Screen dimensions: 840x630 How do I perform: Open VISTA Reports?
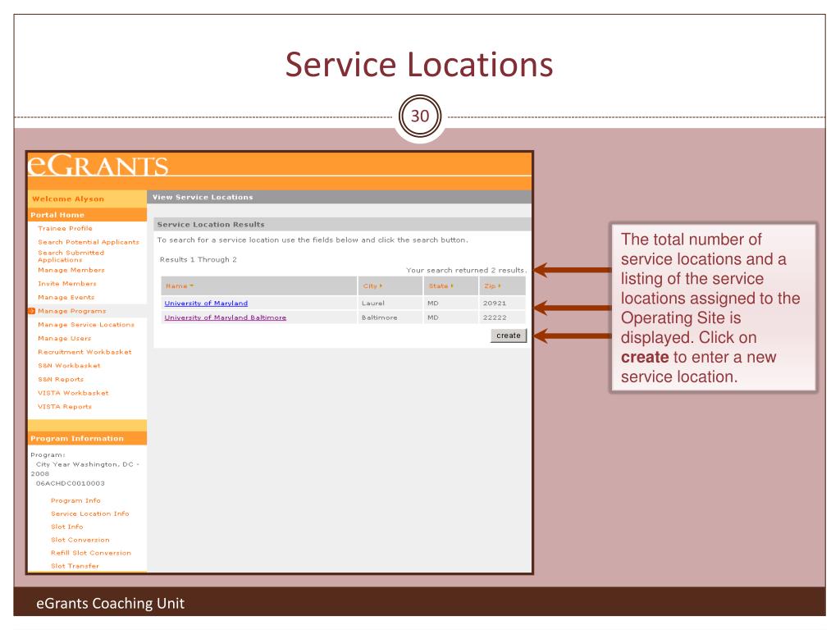pos(65,407)
